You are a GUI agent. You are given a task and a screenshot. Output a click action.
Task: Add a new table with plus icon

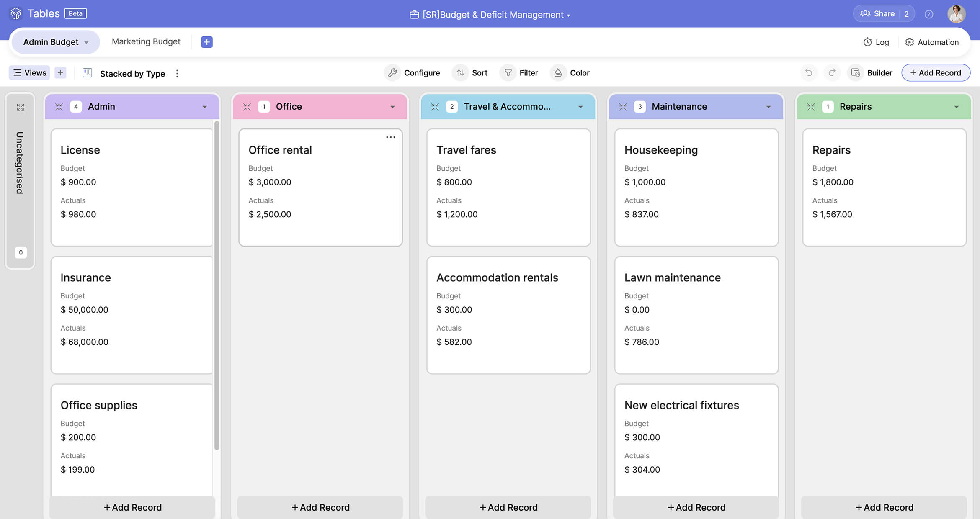click(206, 42)
